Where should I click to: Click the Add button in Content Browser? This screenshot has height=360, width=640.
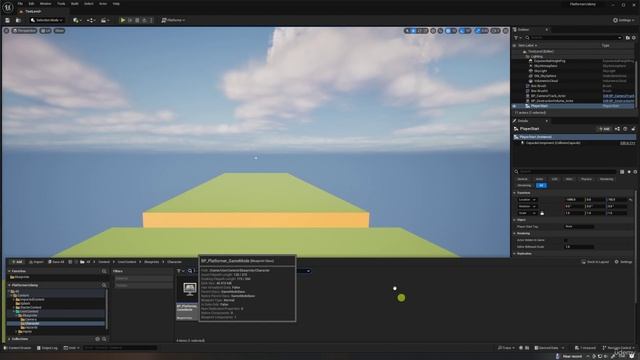pos(17,262)
